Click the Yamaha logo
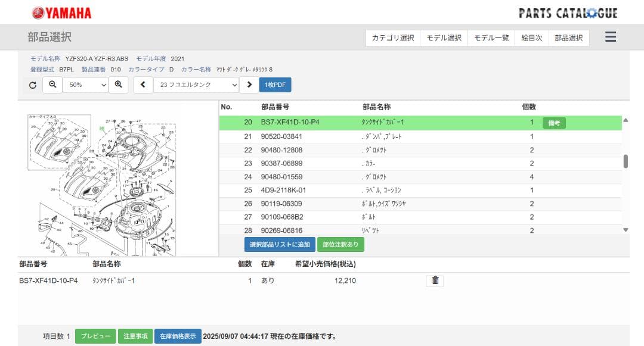644x346 pixels. (x=62, y=13)
